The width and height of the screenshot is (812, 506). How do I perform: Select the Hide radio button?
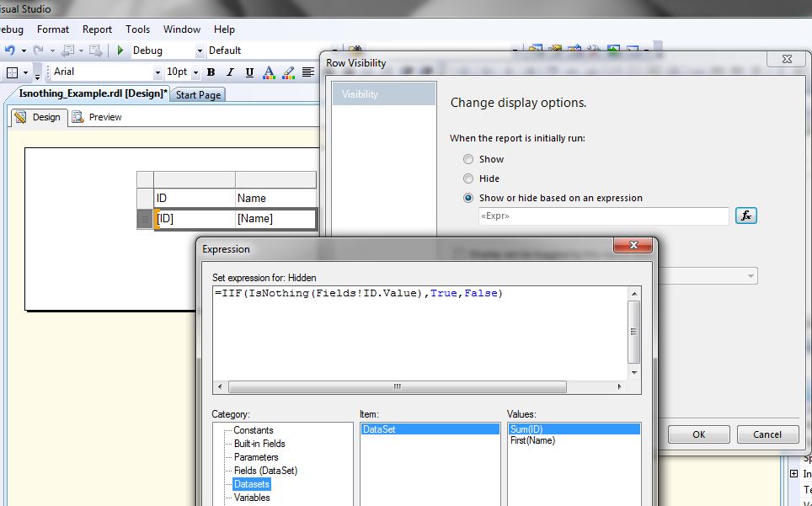[468, 178]
